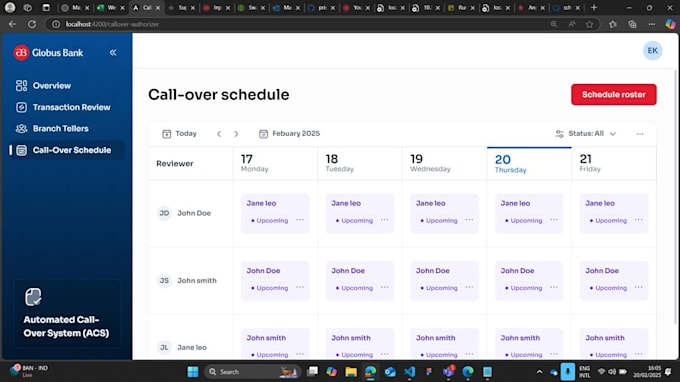Add page to browser favorites star
The height and width of the screenshot is (382, 680).
pyautogui.click(x=589, y=24)
